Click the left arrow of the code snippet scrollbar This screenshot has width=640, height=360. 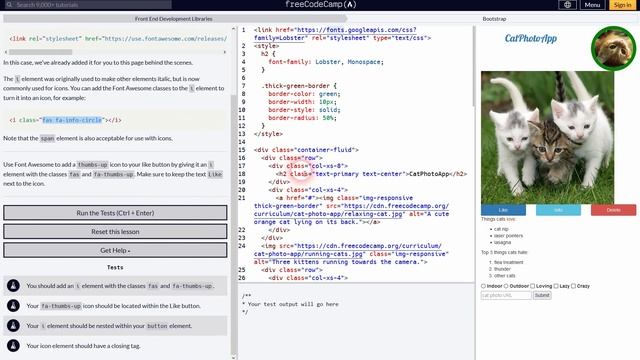[6, 52]
